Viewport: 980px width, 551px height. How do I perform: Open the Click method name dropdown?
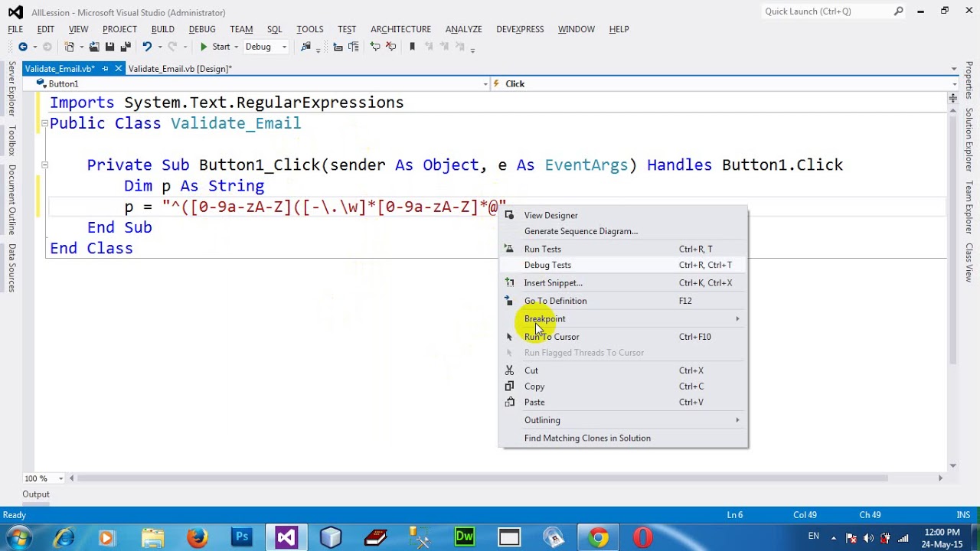[x=954, y=83]
